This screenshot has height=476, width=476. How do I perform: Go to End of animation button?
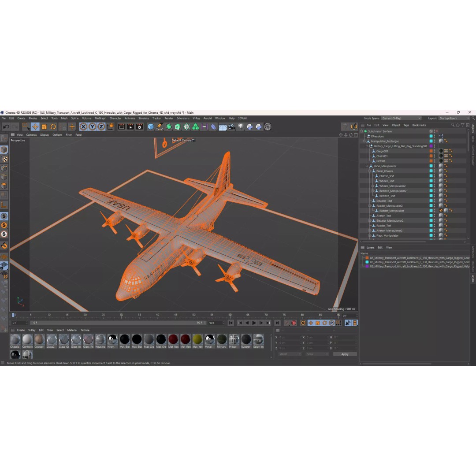(277, 323)
